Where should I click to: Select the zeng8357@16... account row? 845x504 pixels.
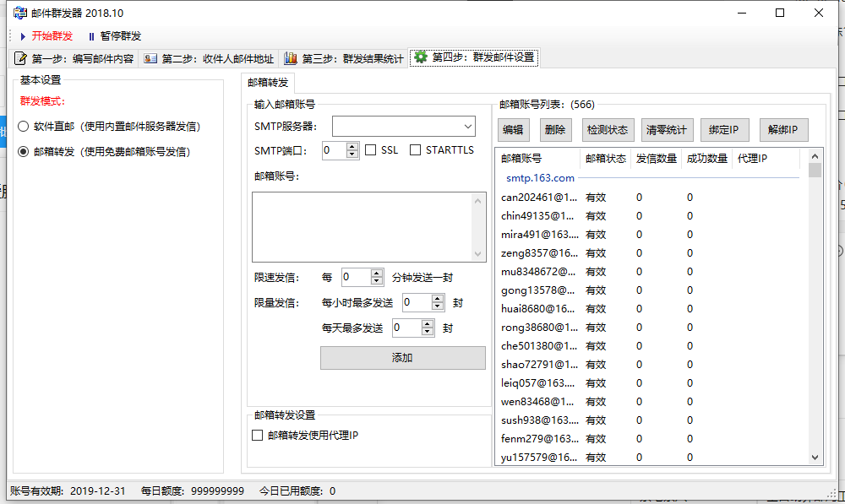(x=646, y=253)
